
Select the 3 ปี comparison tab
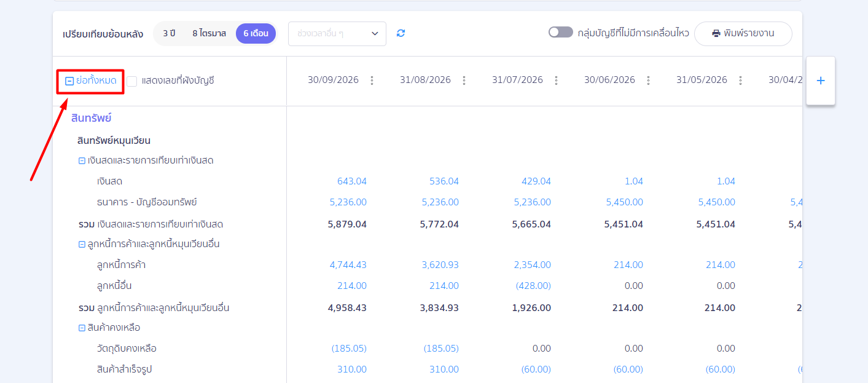(169, 34)
